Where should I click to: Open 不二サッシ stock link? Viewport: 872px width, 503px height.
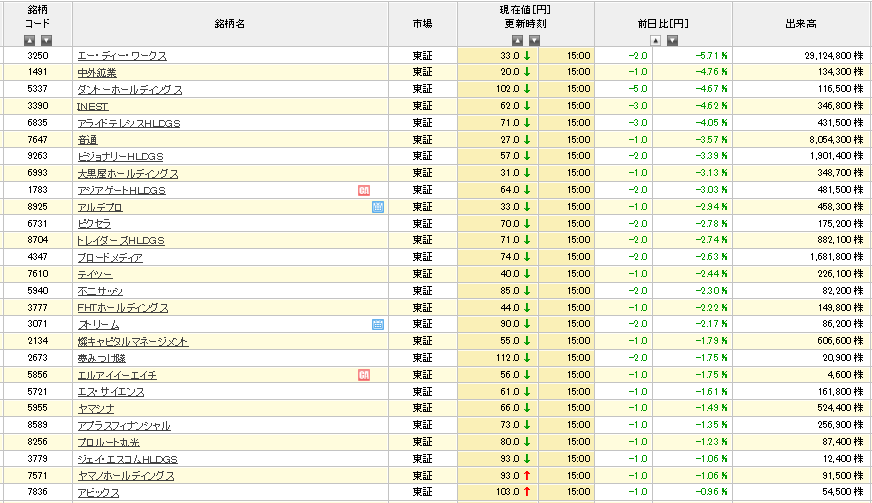click(x=100, y=291)
